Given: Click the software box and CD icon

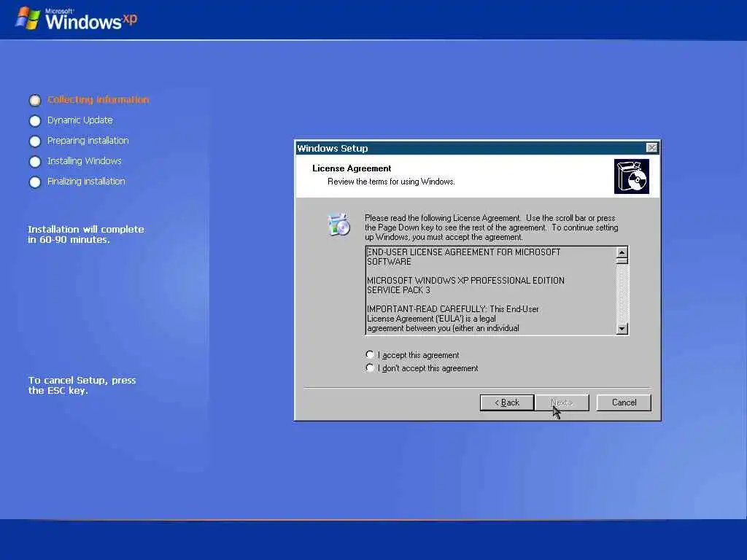Looking at the screenshot, I should pyautogui.click(x=631, y=176).
